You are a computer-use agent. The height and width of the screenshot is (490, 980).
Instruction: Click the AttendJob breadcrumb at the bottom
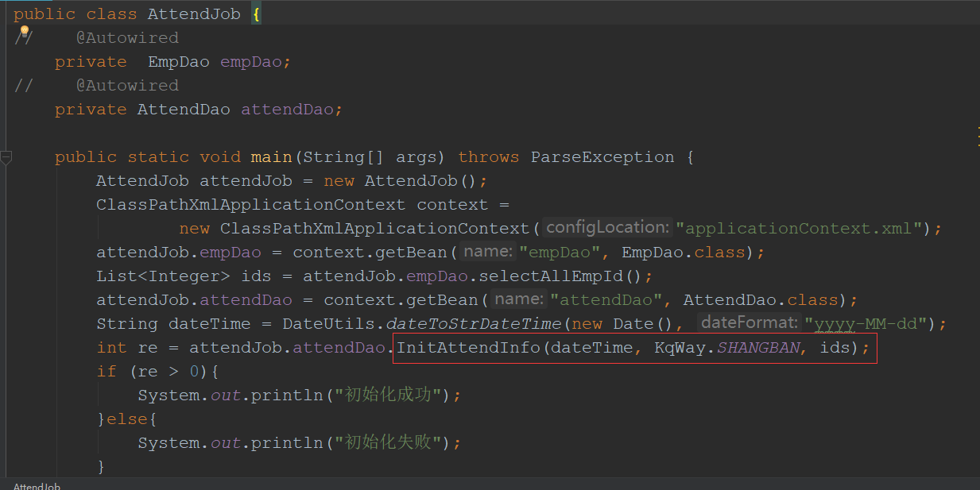(x=37, y=486)
